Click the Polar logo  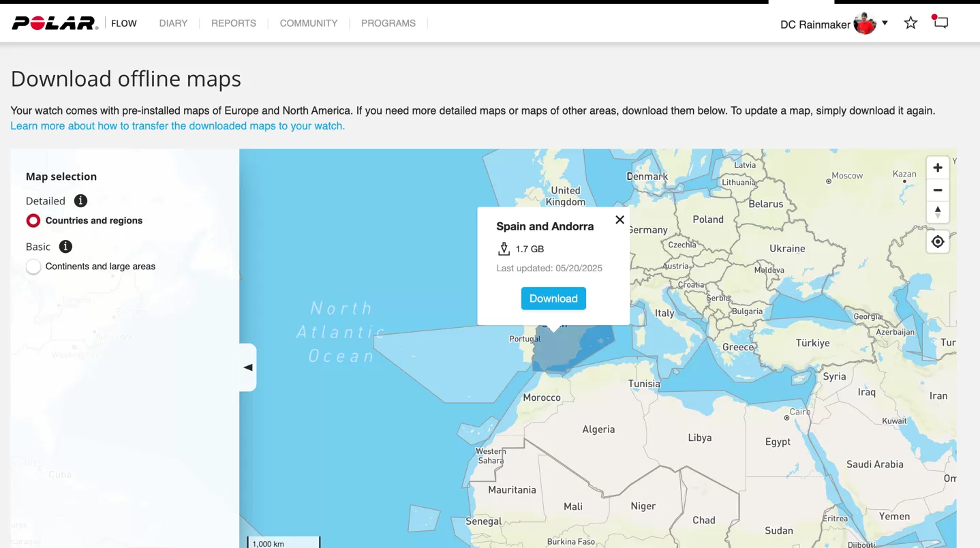[55, 23]
